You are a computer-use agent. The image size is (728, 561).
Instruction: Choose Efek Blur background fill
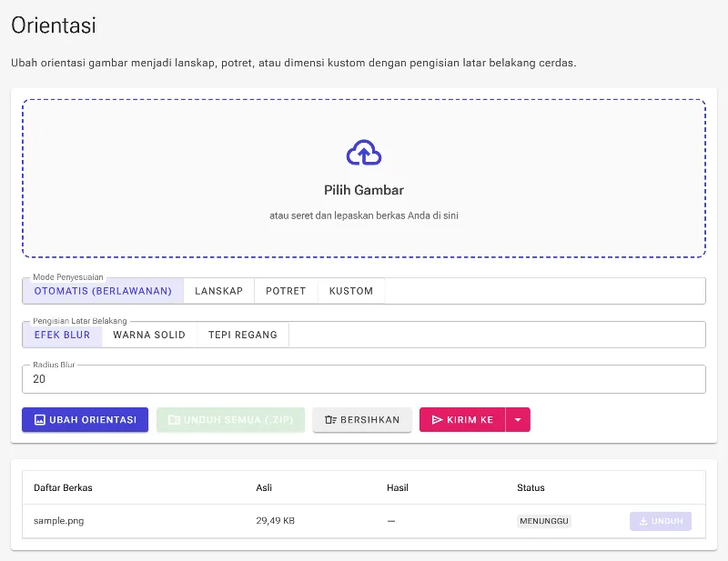62,335
